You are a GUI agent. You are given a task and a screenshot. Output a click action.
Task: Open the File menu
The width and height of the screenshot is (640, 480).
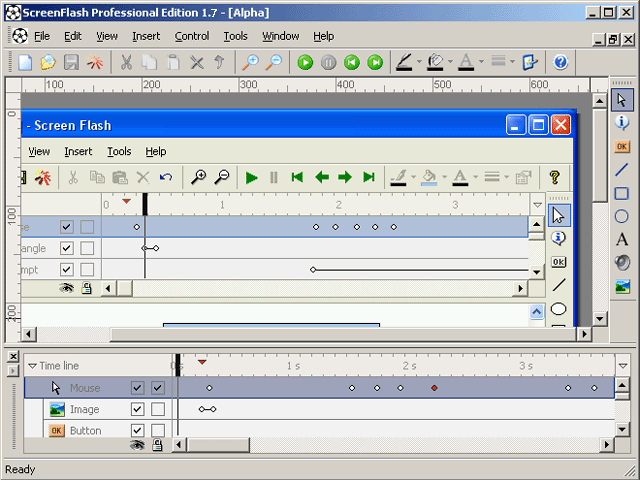tap(42, 36)
